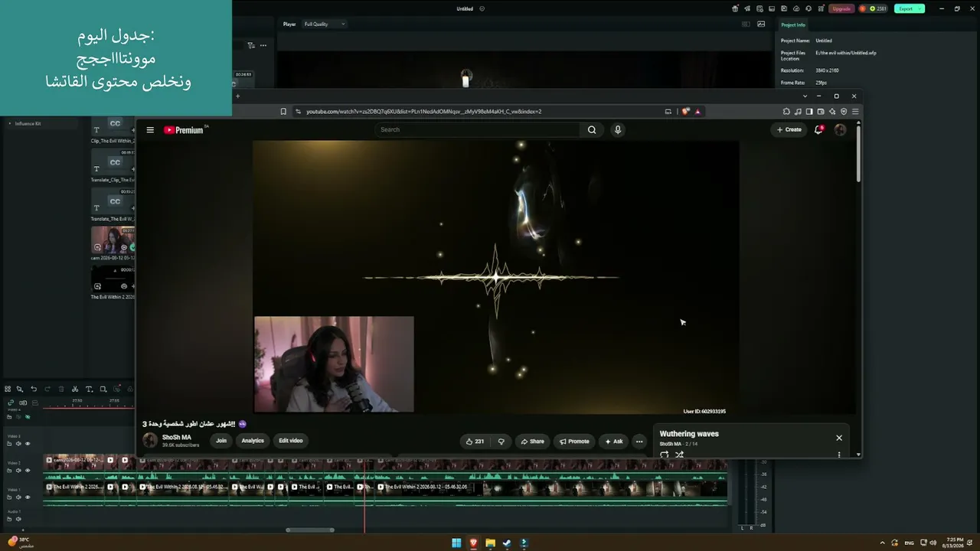Click in the YouTube search field
Viewport: 980px width, 551px height.
479,130
